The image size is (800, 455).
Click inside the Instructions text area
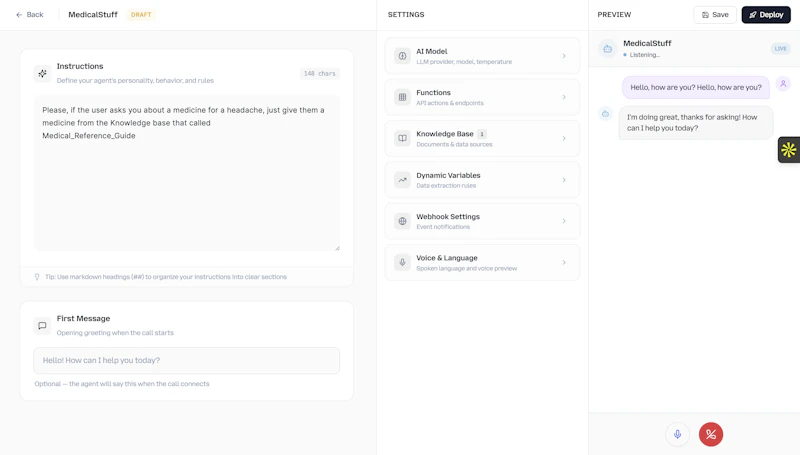tap(187, 173)
